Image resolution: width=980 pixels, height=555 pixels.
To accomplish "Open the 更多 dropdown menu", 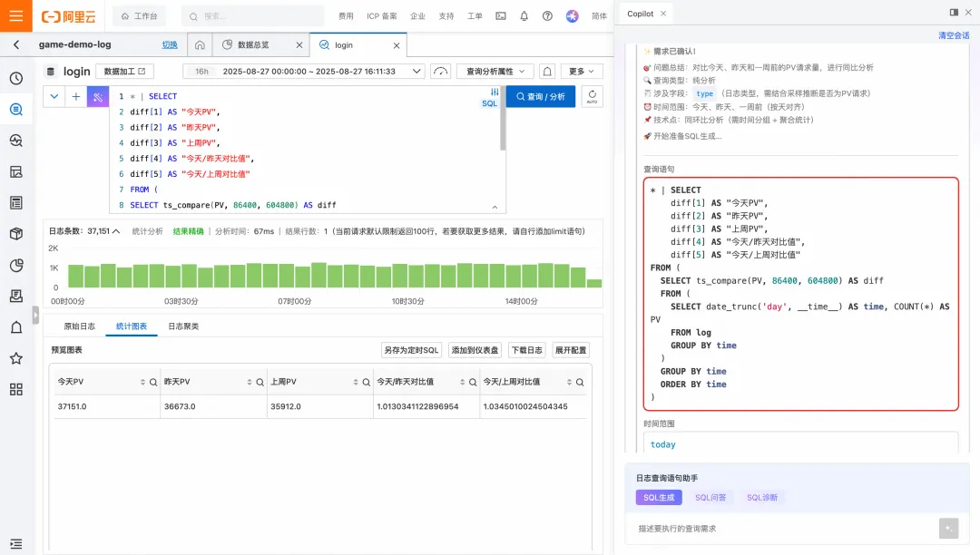I will 582,71.
